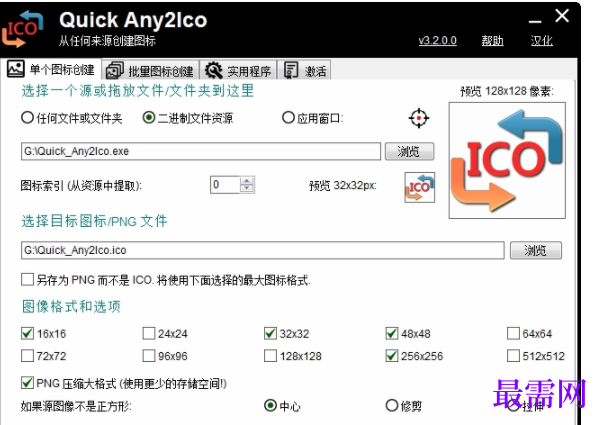This screenshot has height=425, width=605.
Task: Click the 选择目标图标/PNG 文件 heading
Action: [x=95, y=221]
